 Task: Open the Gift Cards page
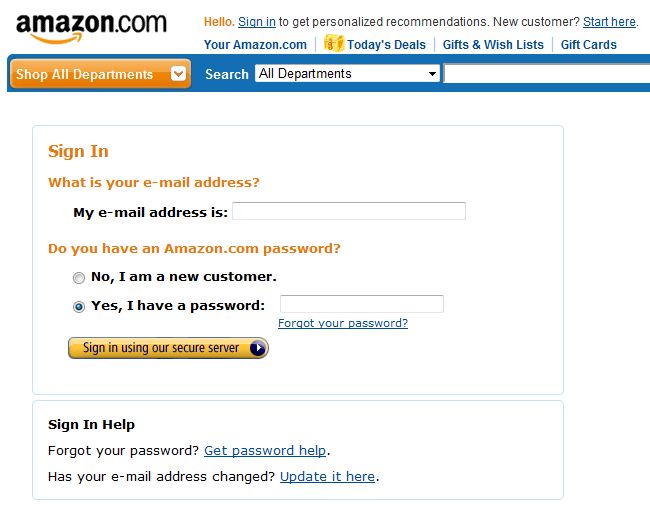coord(589,45)
